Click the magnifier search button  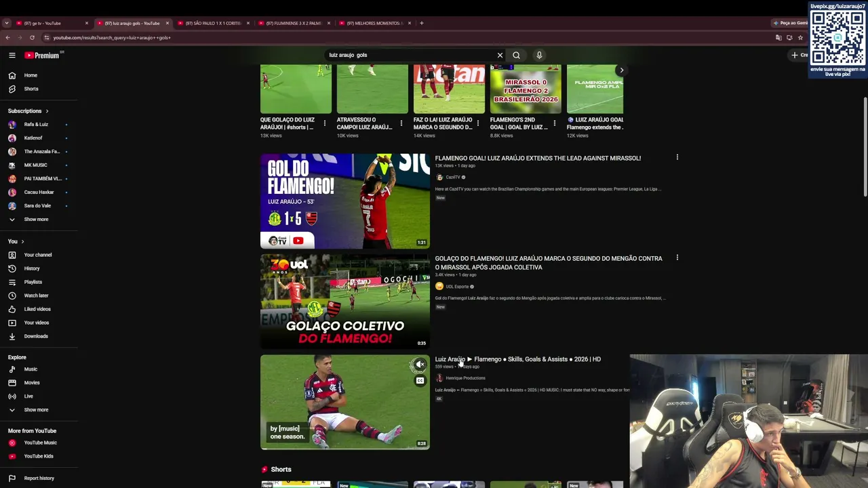[516, 55]
